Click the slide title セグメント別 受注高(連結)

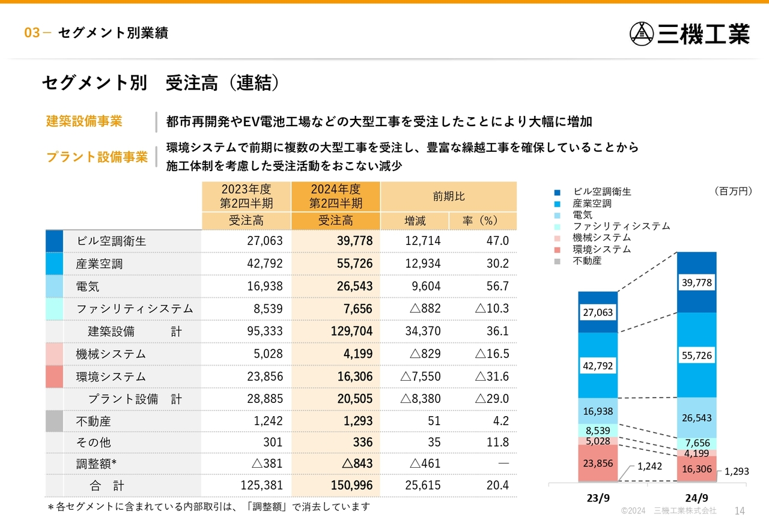(x=160, y=83)
